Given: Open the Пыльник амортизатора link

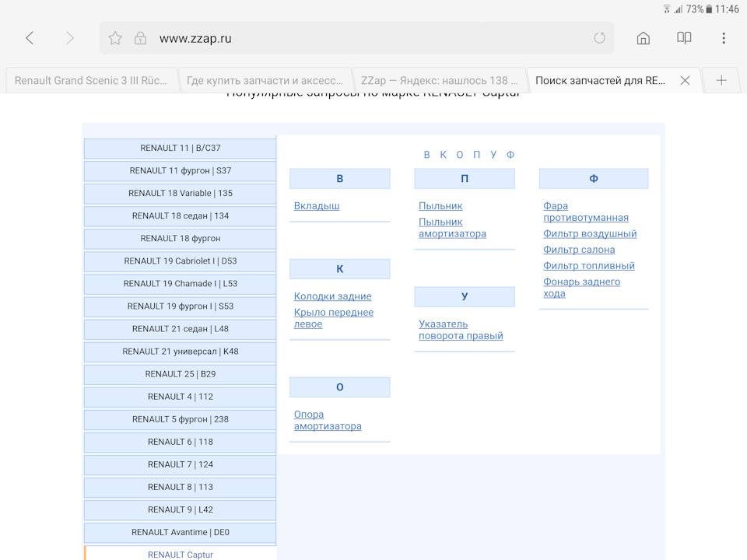Looking at the screenshot, I should (x=453, y=228).
